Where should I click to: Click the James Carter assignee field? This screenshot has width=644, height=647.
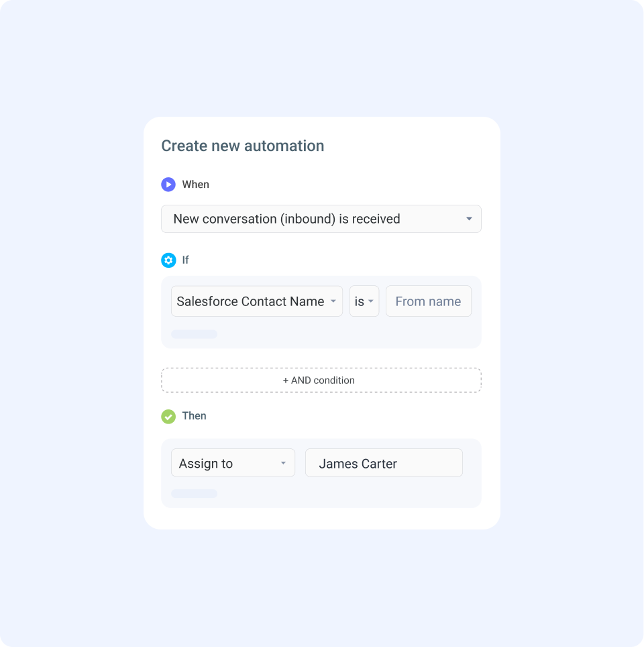(x=383, y=463)
